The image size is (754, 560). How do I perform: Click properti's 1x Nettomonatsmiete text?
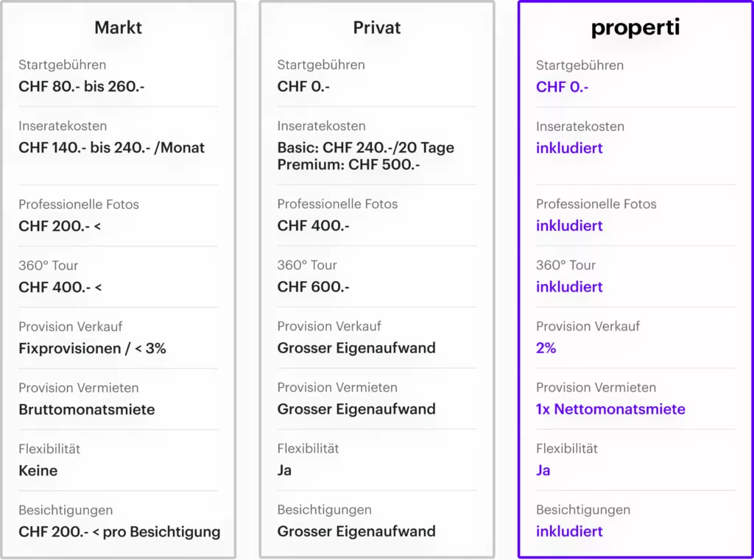(610, 409)
